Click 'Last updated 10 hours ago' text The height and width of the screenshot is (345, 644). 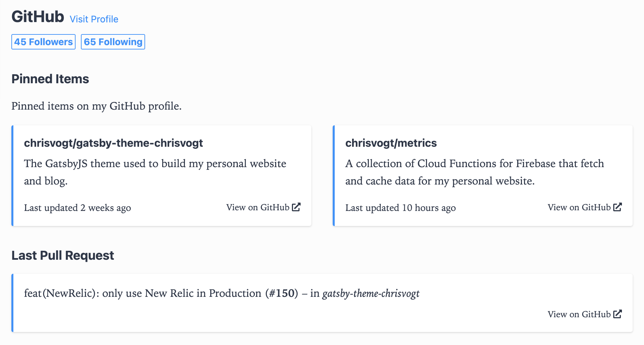tap(401, 208)
